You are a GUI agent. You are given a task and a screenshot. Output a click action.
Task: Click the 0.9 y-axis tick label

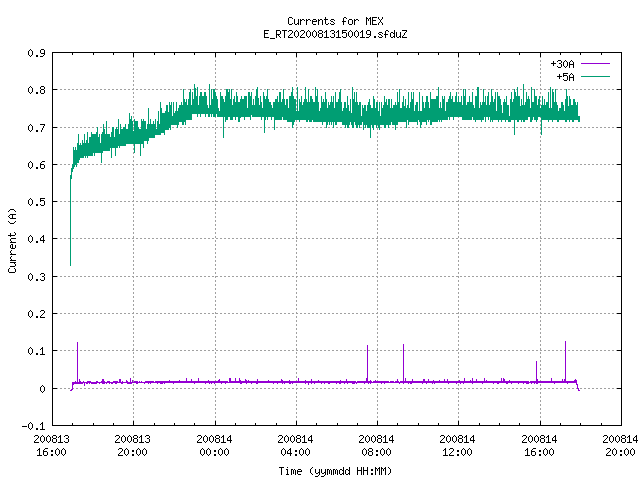pyautogui.click(x=36, y=53)
